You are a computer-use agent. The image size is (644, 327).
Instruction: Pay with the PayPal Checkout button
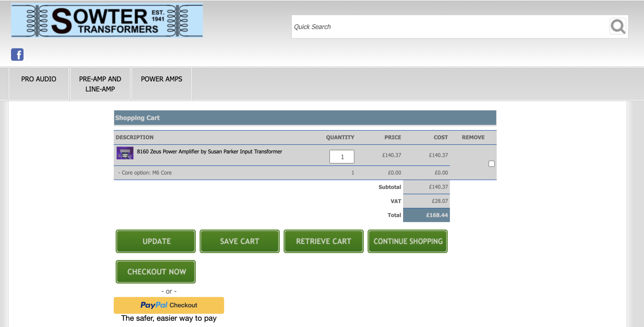point(169,305)
